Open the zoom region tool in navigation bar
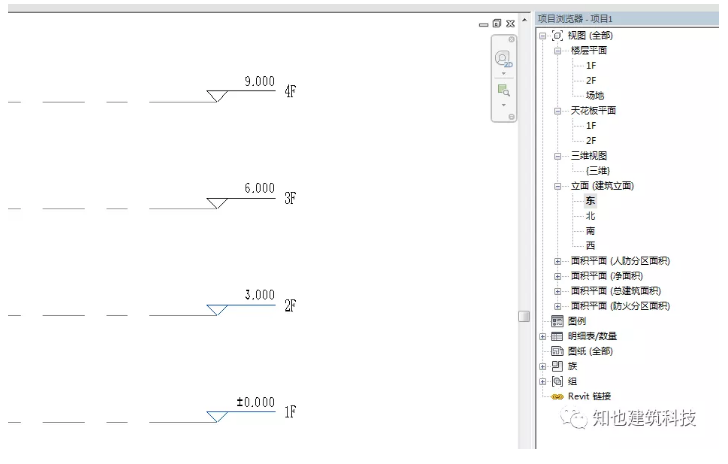The image size is (728, 464). click(x=503, y=90)
